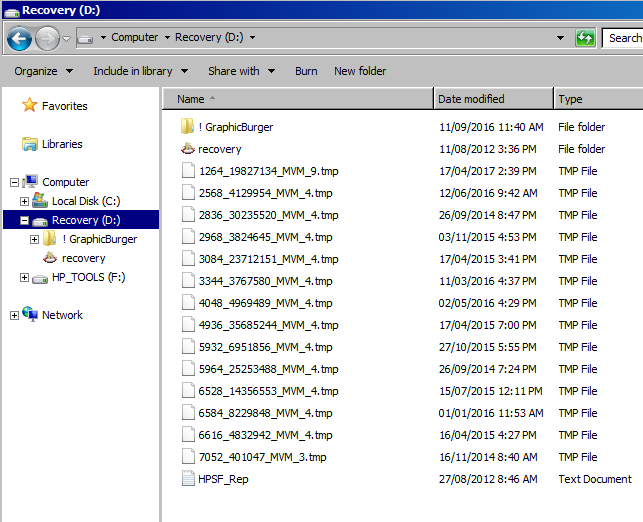Image resolution: width=643 pixels, height=522 pixels.
Task: Select file name 6584_8229848_MVM_4.tmp
Action: coord(265,413)
